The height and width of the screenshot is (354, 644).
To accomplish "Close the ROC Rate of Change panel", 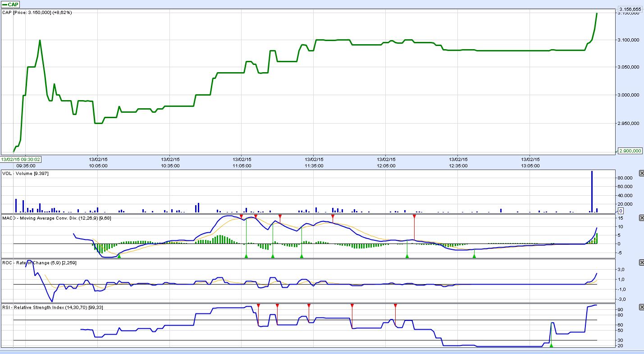I will click(641, 262).
